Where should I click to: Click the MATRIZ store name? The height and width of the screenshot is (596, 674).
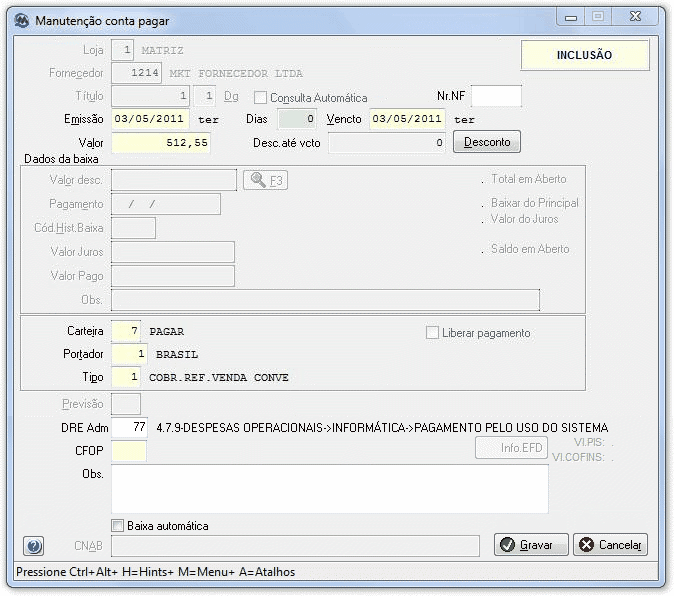point(162,51)
